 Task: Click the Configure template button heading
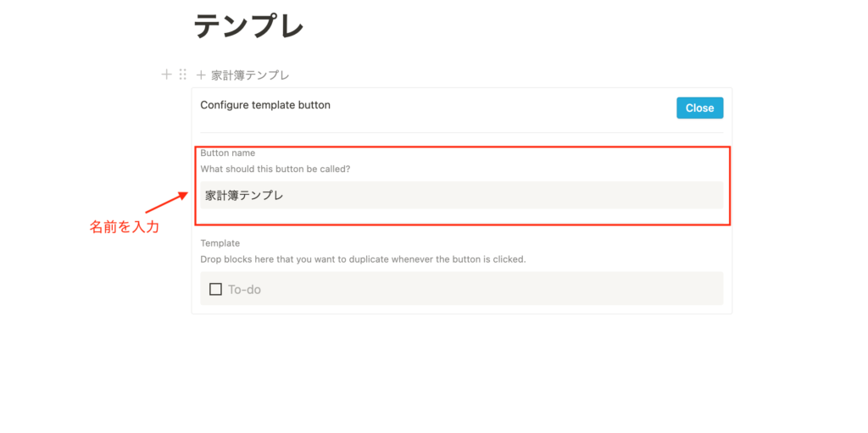coord(265,105)
